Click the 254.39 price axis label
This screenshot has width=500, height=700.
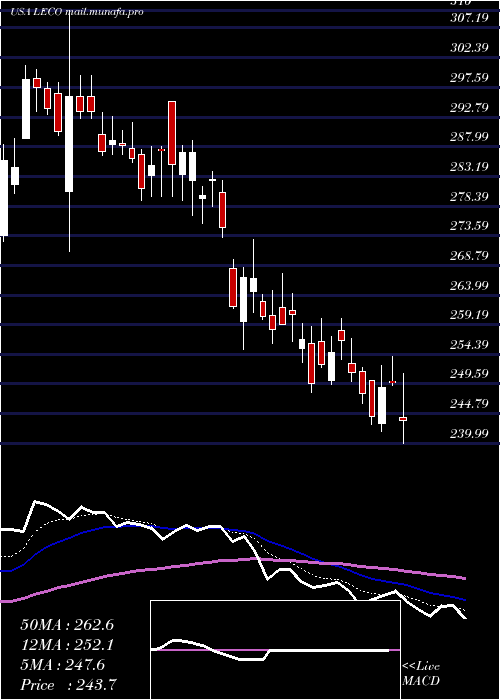coord(469,345)
